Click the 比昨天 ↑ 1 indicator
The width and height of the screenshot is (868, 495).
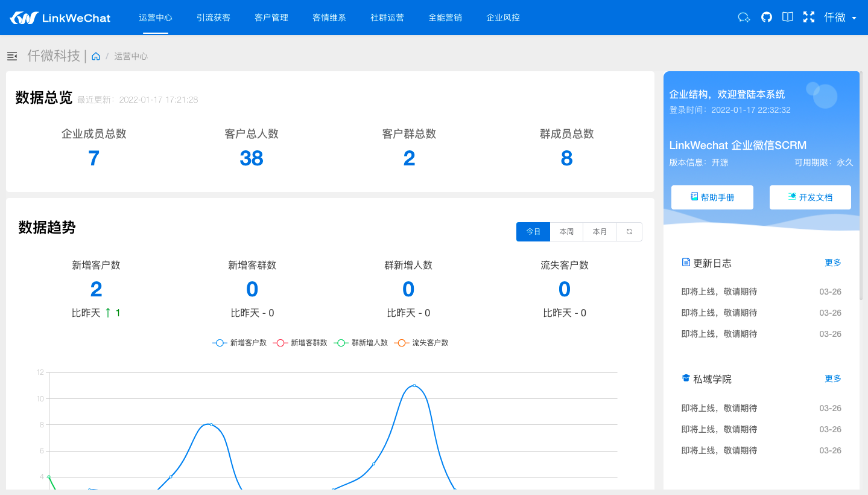96,313
